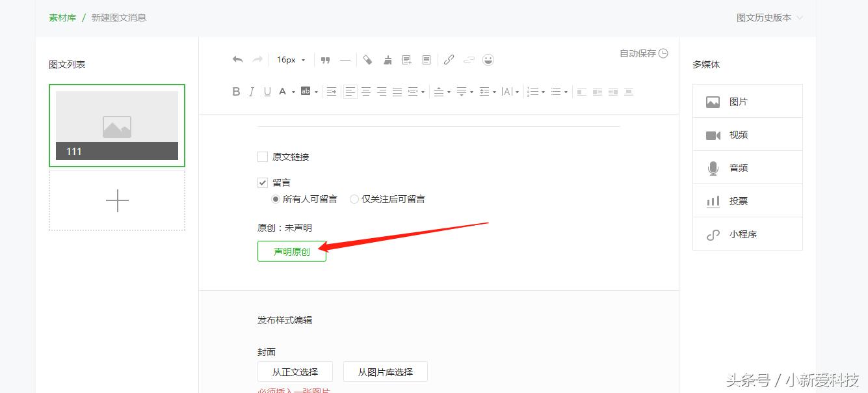Click the 从图片库选择 cover button
The height and width of the screenshot is (393, 868).
point(385,372)
